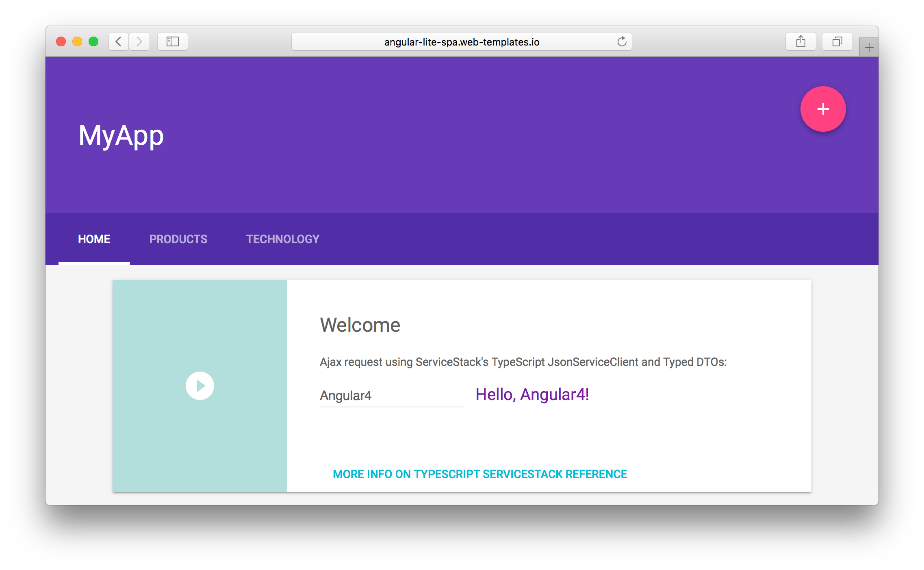The image size is (924, 570).
Task: Click the MyApp header title
Action: pyautogui.click(x=121, y=135)
